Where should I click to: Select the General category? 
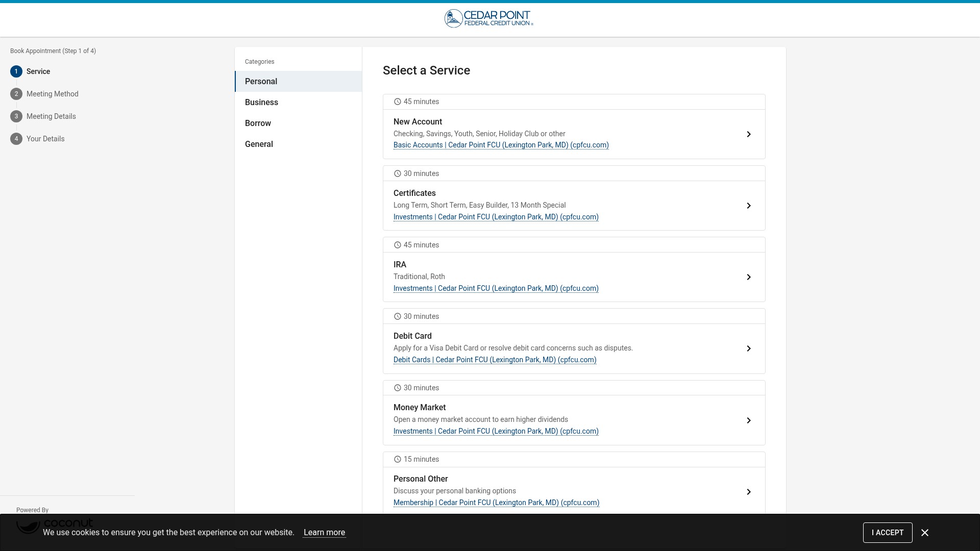(x=299, y=144)
